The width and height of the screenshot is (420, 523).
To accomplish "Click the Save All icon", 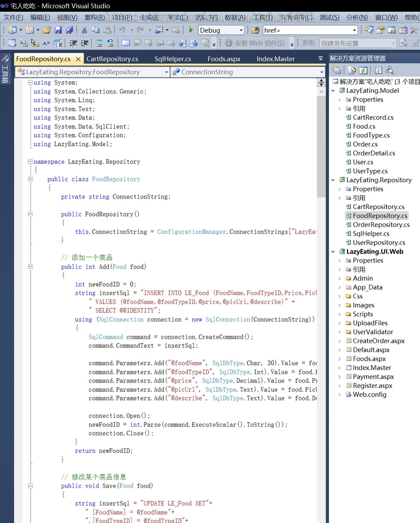I will (x=70, y=30).
